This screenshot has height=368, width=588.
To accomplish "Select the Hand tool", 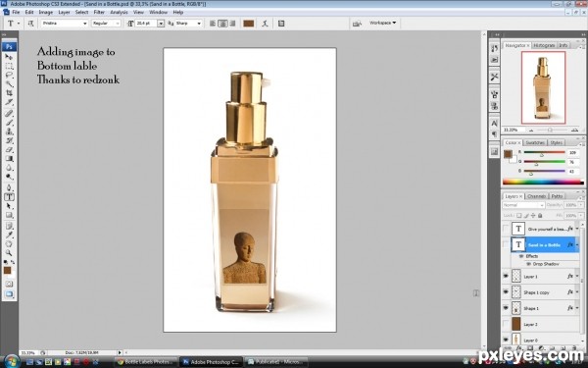I will 9,243.
